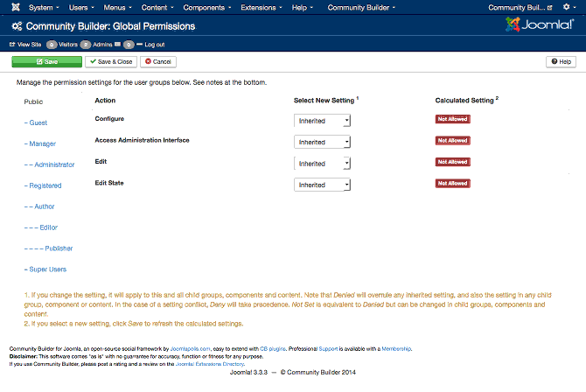586x392 pixels.
Task: Open the Edit State setting dropdown
Action: (x=322, y=185)
